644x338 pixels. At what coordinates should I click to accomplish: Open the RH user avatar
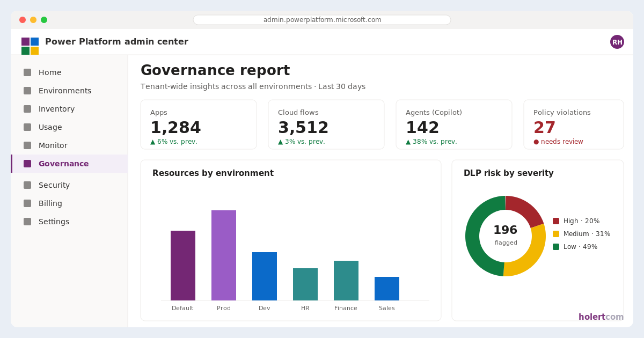(x=617, y=42)
